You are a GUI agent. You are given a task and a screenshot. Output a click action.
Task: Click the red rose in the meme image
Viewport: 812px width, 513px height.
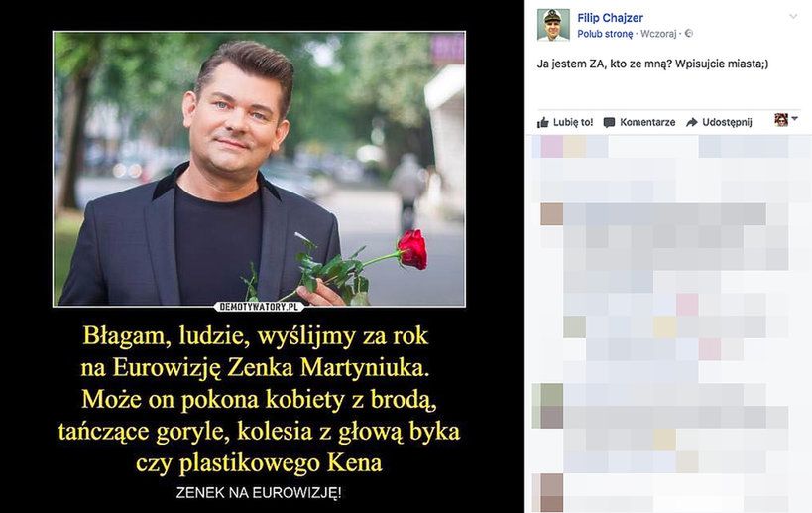click(x=412, y=249)
